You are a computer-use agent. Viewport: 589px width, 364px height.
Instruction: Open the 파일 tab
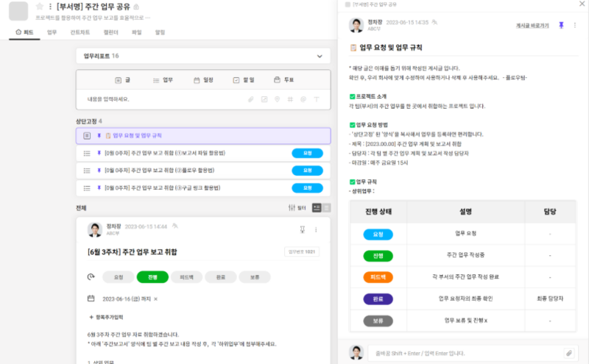click(x=137, y=32)
